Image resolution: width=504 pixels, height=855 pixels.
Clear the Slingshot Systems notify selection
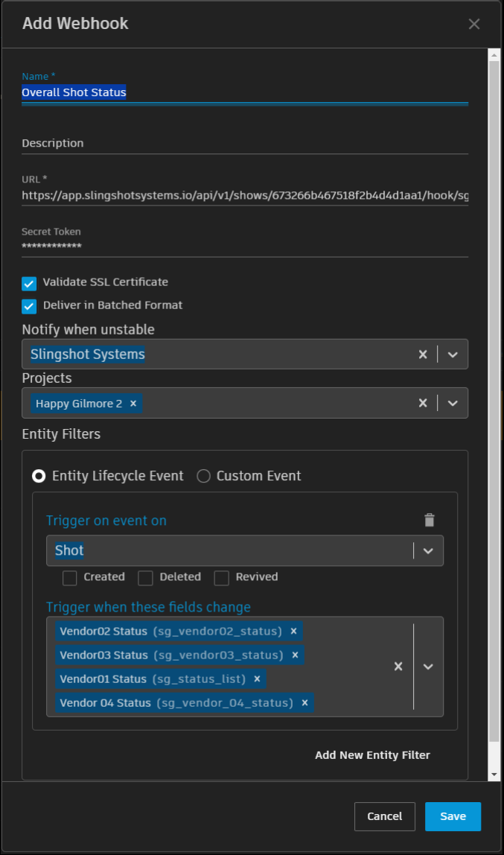[x=422, y=355]
